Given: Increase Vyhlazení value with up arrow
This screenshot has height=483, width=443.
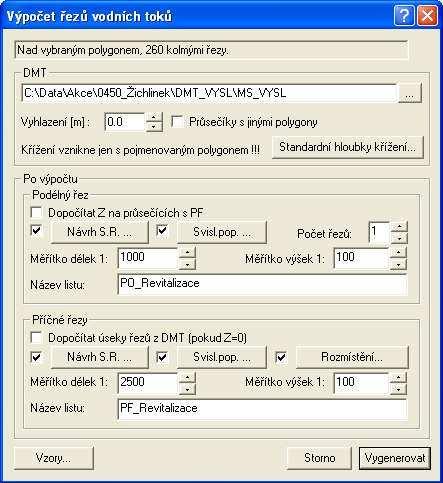Looking at the screenshot, I should 154,117.
